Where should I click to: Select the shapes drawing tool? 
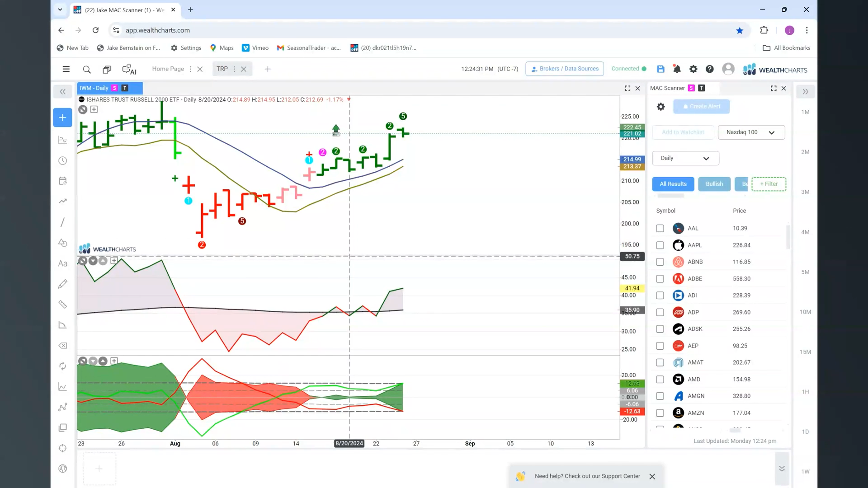pyautogui.click(x=63, y=243)
